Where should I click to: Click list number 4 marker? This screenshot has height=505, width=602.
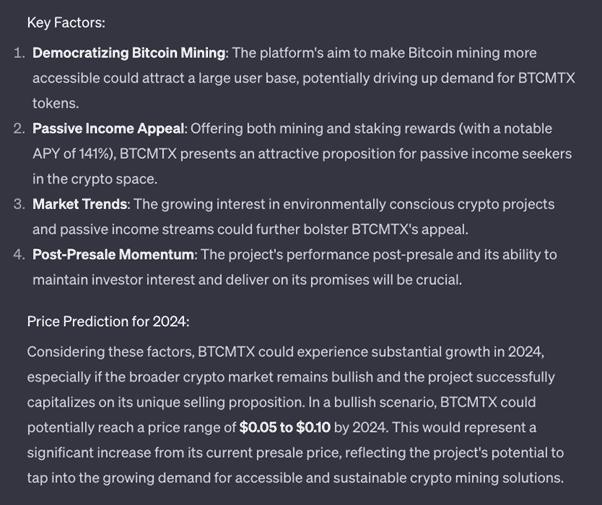19,254
